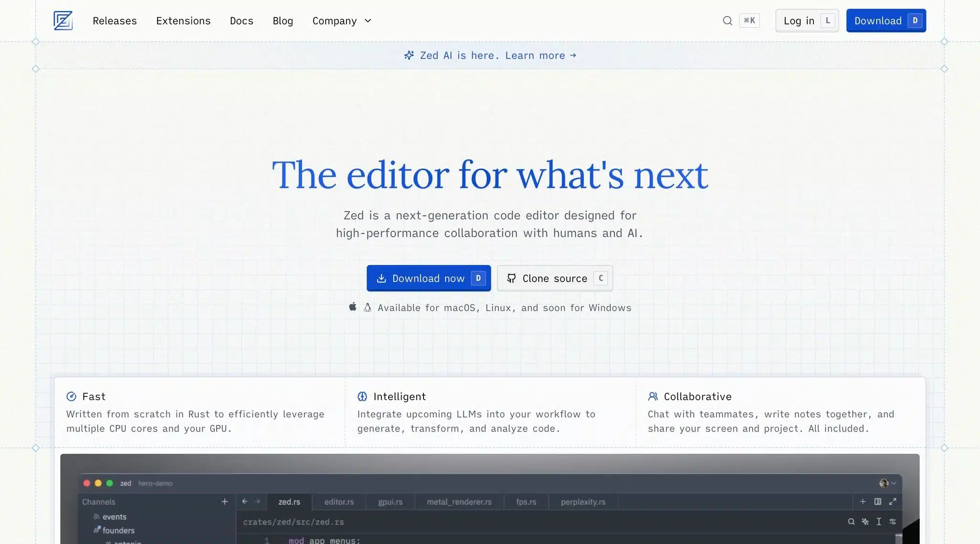The height and width of the screenshot is (544, 980).
Task: Click the buffer search icon in editor toolbar
Action: click(x=851, y=521)
